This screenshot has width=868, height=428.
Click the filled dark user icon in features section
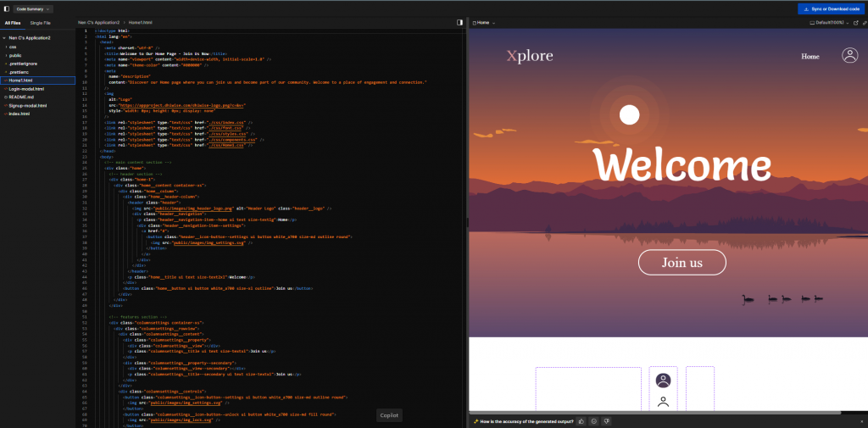coord(663,381)
